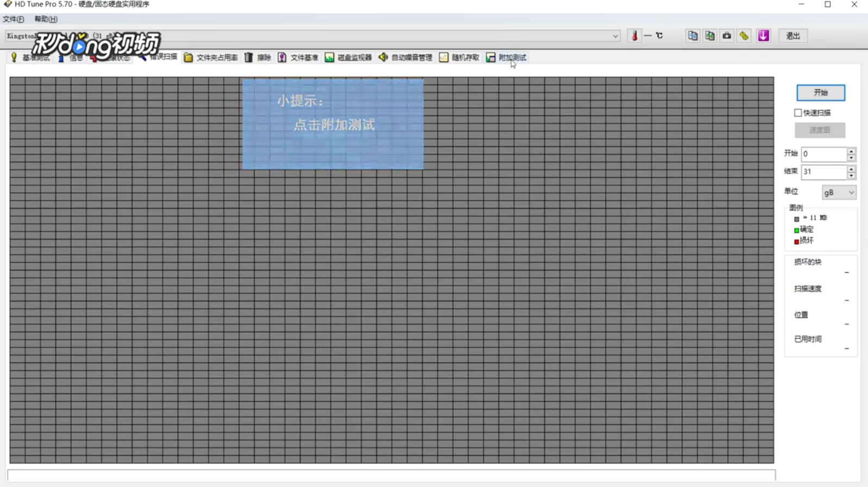Image resolution: width=868 pixels, height=487 pixels.
Task: Click the chart icon of 磁盘监视器
Action: click(329, 58)
